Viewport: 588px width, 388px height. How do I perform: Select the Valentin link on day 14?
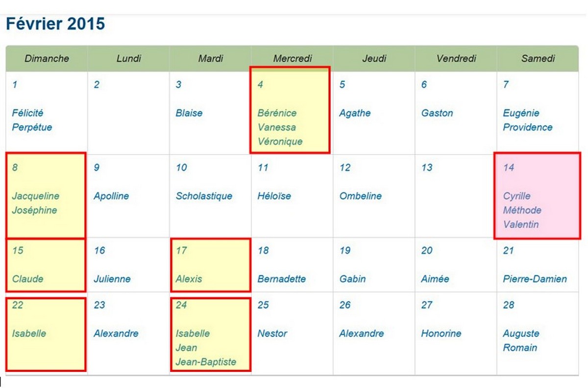[521, 225]
